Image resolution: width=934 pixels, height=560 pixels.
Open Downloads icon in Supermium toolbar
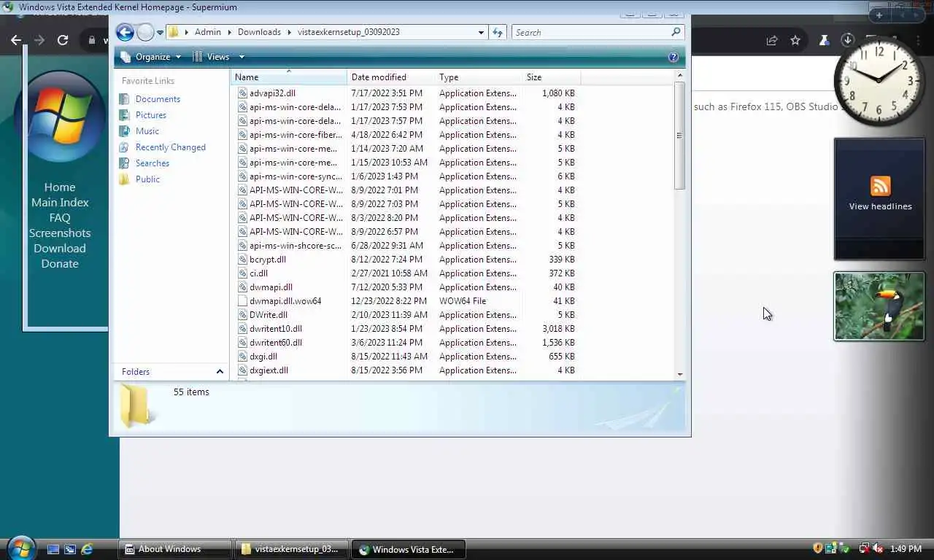[847, 40]
